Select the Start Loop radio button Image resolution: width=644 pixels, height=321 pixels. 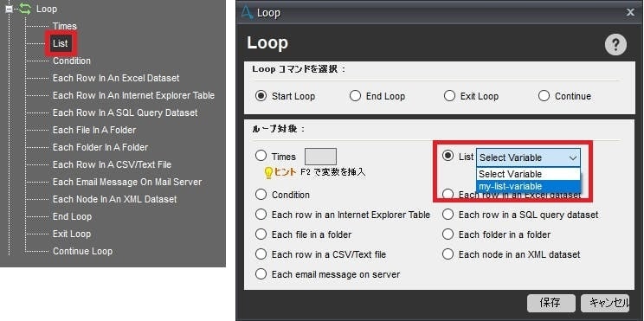(261, 96)
